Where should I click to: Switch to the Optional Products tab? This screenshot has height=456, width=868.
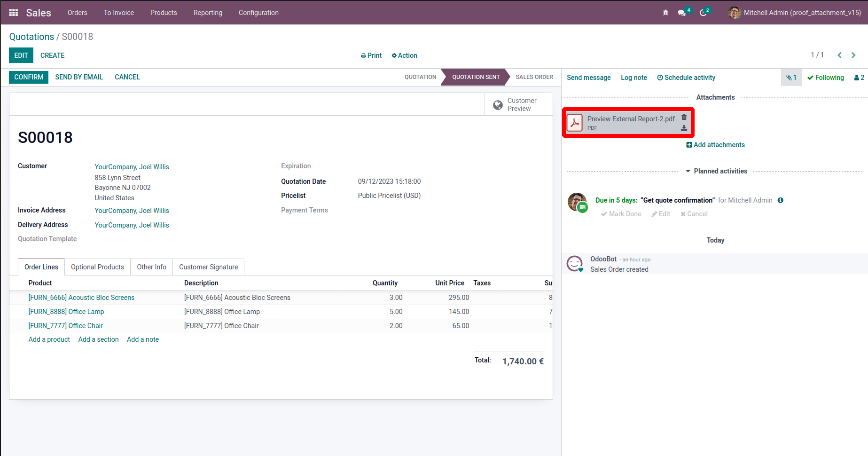point(98,267)
